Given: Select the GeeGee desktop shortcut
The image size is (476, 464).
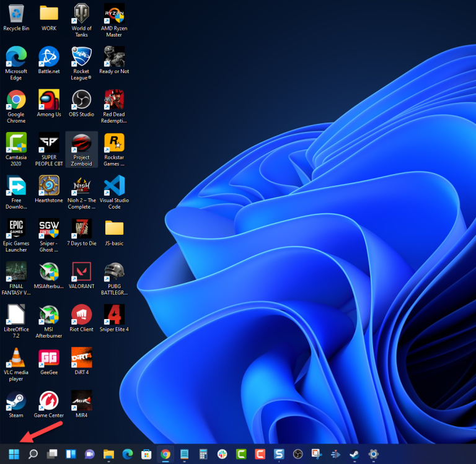Looking at the screenshot, I should [x=49, y=362].
